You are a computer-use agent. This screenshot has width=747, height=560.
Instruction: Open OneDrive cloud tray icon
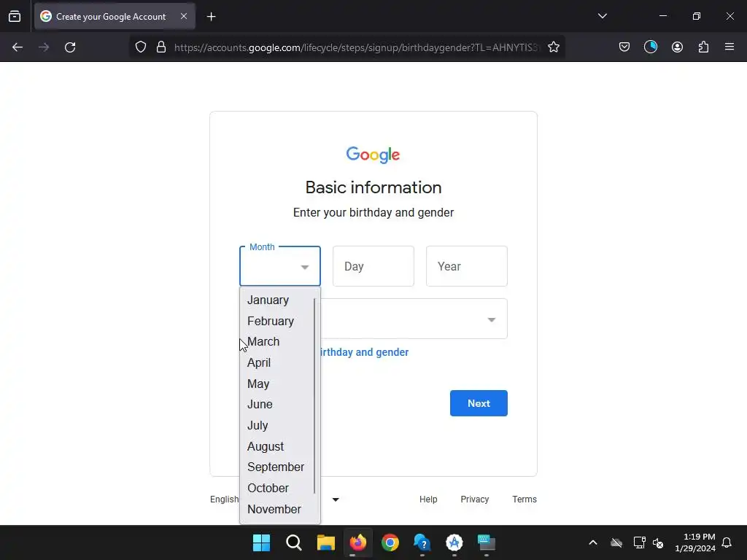[616, 542]
